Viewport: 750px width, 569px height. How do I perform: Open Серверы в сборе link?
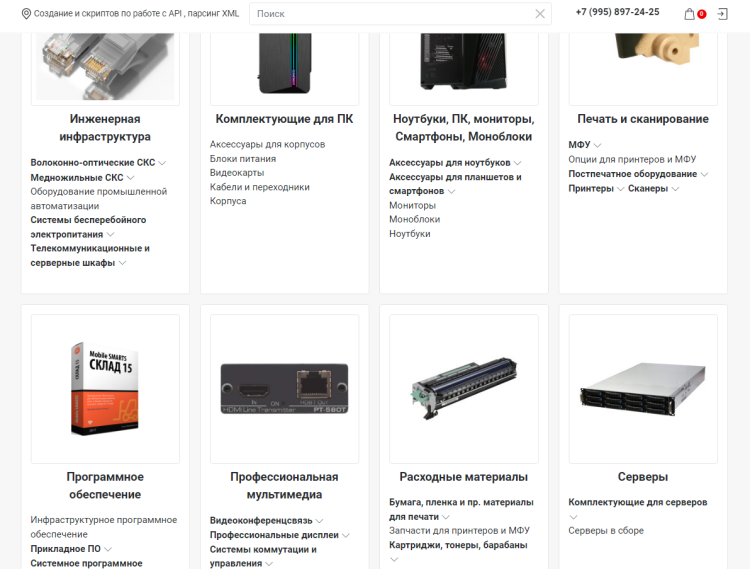[x=606, y=530]
